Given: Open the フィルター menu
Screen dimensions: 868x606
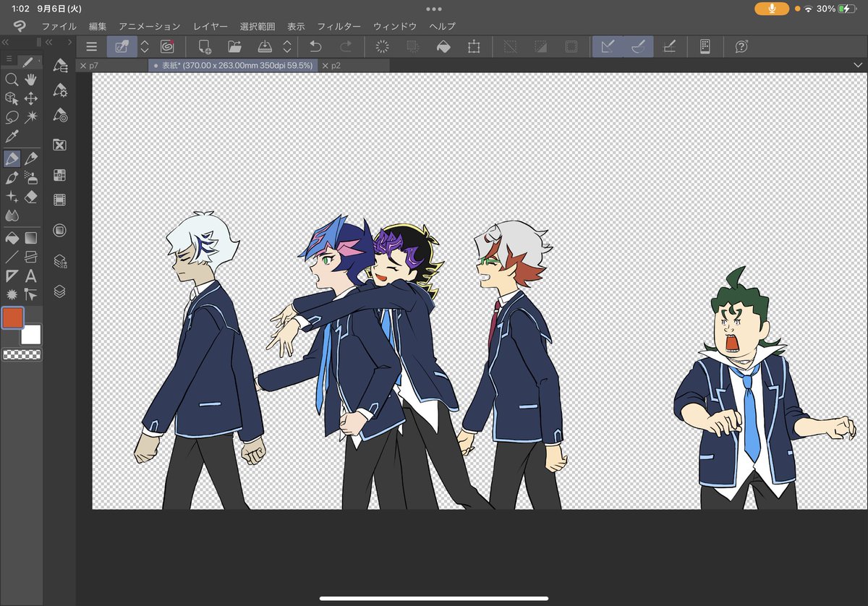Looking at the screenshot, I should [x=339, y=26].
